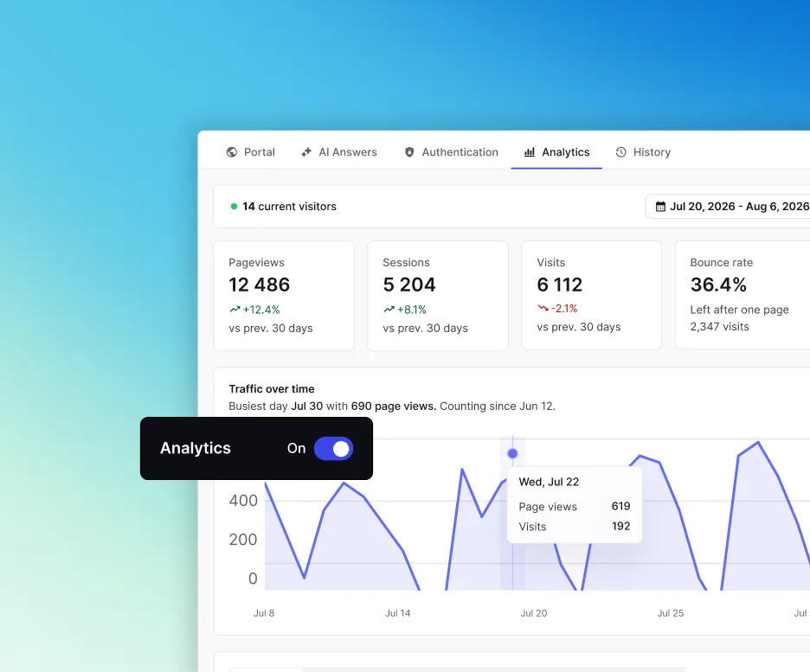The width and height of the screenshot is (810, 672).
Task: Click the green current visitors status dot
Action: click(234, 207)
